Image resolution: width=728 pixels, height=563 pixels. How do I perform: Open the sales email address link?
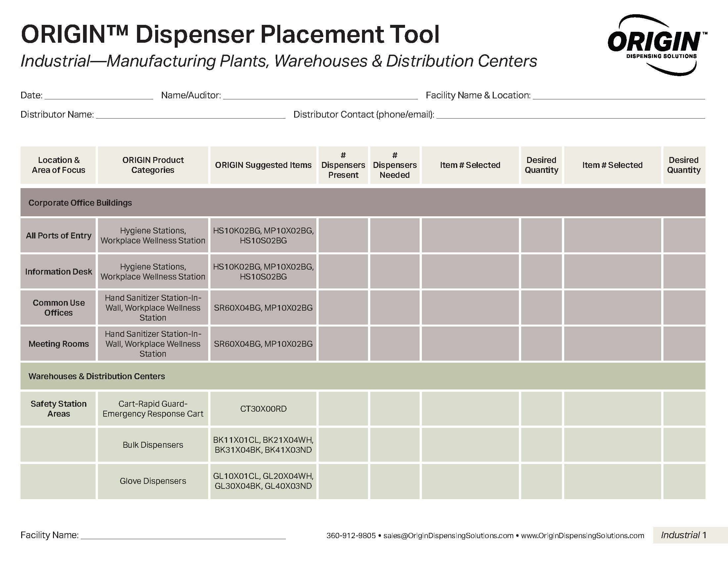click(x=448, y=536)
